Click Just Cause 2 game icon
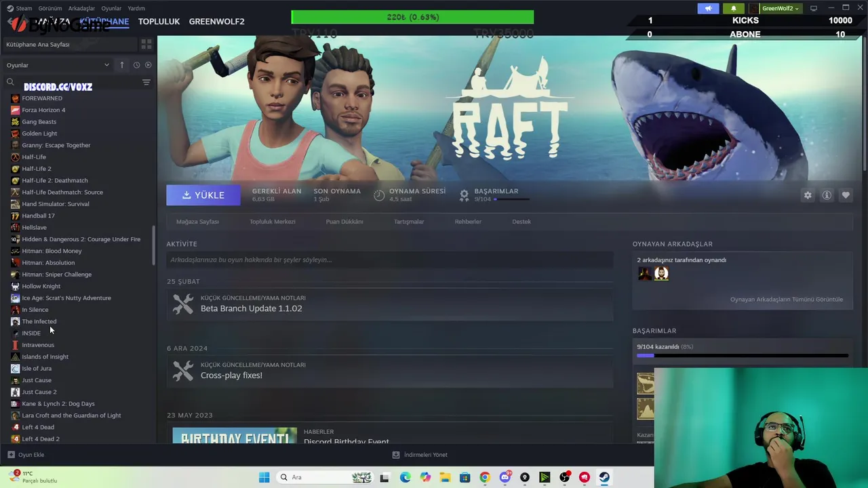 [15, 392]
